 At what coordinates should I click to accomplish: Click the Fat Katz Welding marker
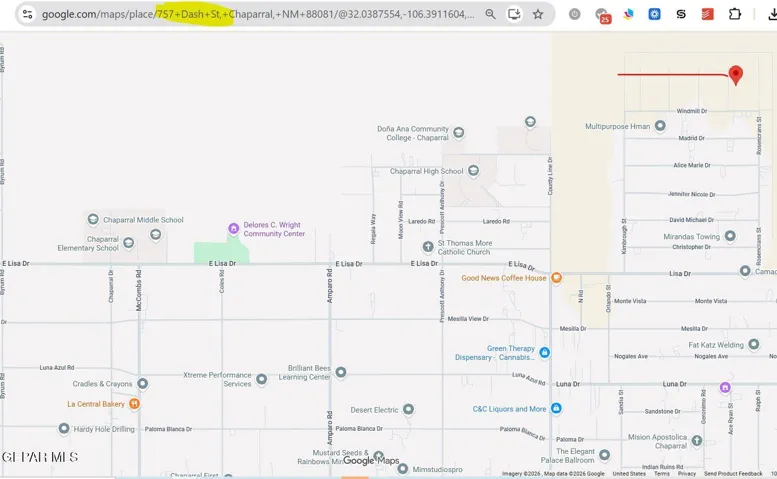(x=754, y=344)
